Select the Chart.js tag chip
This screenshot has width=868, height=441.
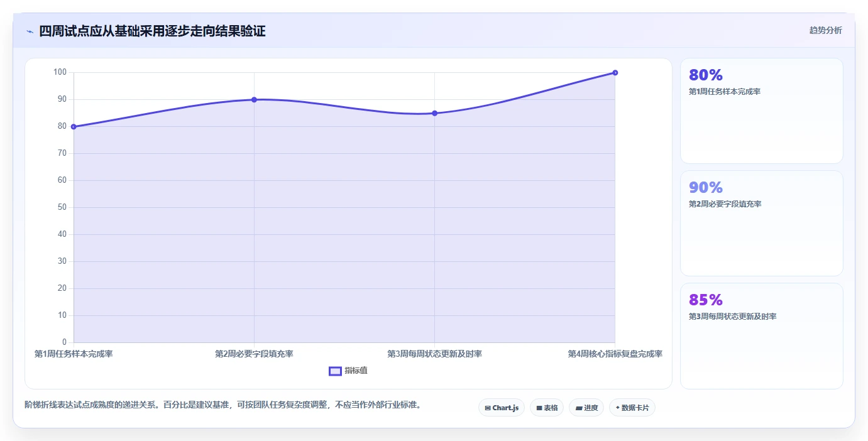[501, 408]
